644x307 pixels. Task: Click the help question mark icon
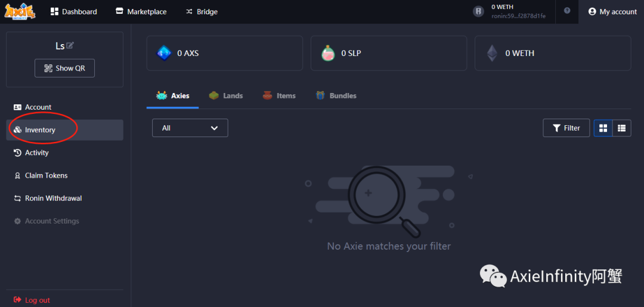tap(567, 11)
